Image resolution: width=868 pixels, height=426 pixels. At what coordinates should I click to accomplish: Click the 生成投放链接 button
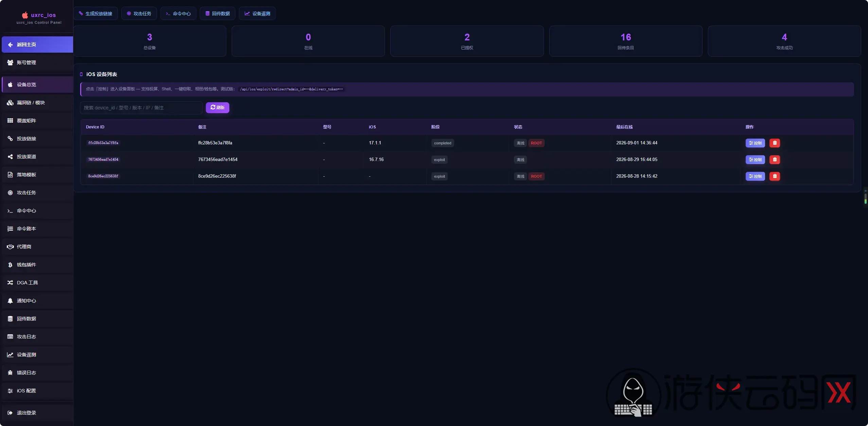tap(95, 14)
